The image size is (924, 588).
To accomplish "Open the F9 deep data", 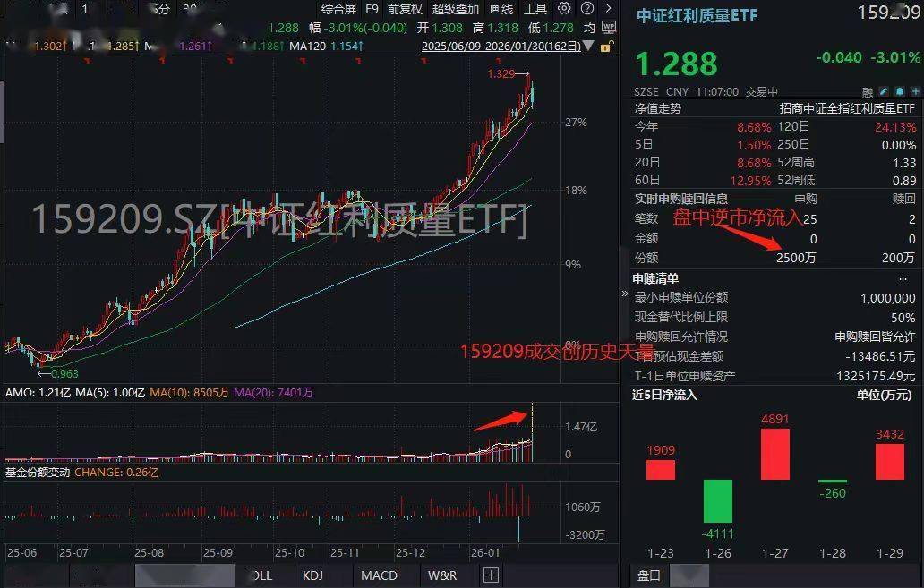I will click(x=372, y=9).
